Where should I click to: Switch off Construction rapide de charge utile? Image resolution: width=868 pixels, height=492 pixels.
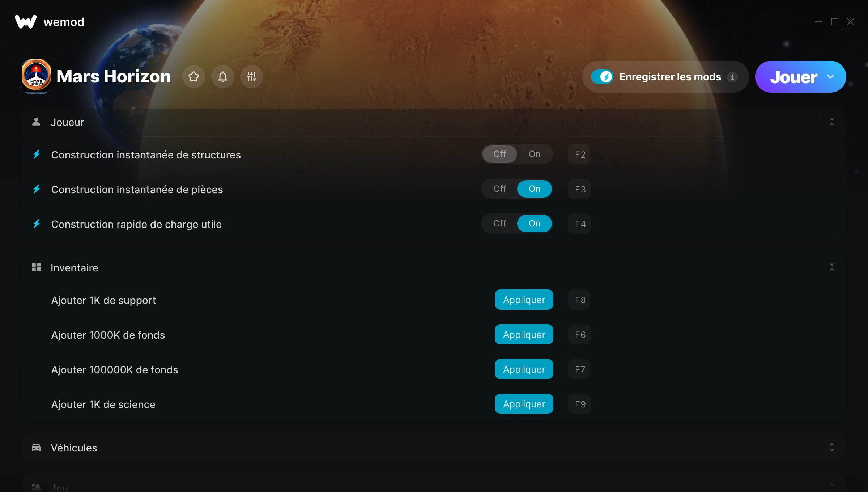[500, 224]
